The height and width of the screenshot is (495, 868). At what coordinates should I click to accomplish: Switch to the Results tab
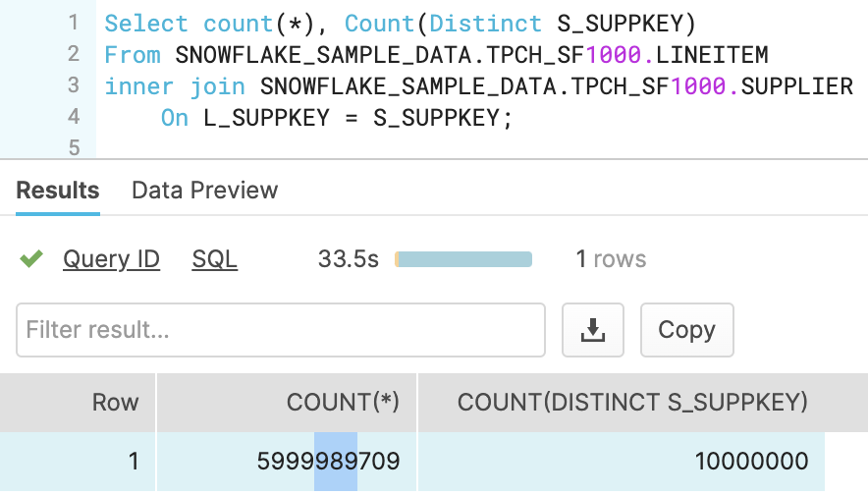(x=58, y=191)
